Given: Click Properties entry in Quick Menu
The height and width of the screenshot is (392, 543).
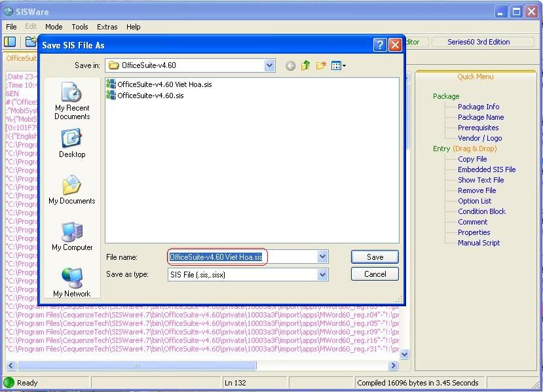Looking at the screenshot, I should click(474, 232).
